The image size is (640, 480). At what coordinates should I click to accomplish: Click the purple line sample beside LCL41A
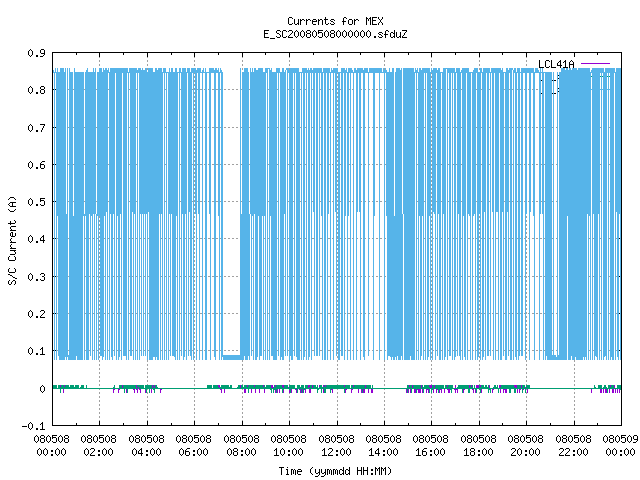595,64
